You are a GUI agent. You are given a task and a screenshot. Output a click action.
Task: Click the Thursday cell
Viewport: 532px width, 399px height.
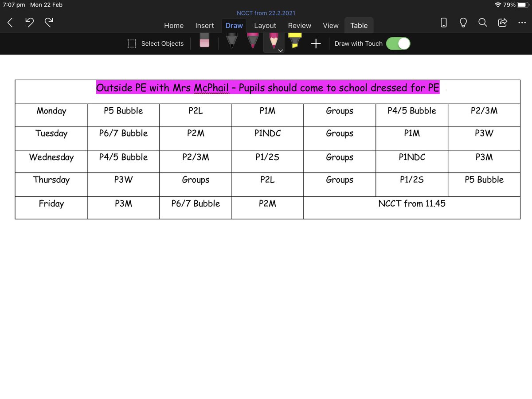click(51, 184)
